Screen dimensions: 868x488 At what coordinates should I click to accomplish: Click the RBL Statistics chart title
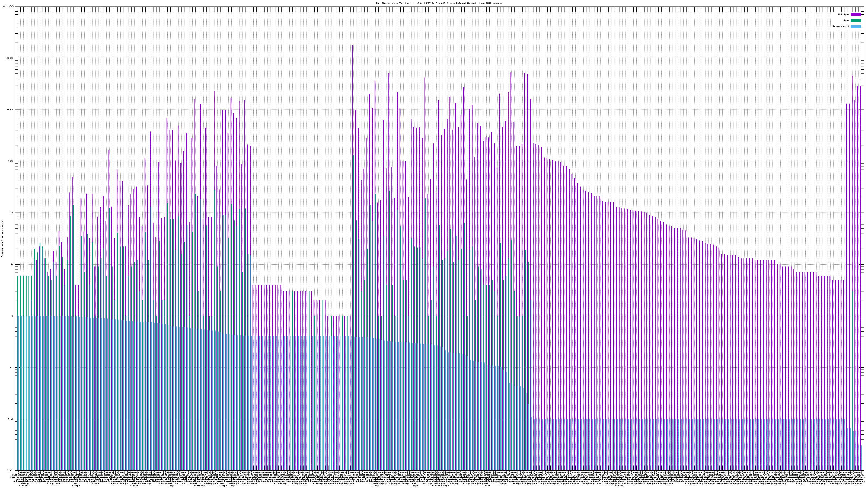(x=439, y=3)
